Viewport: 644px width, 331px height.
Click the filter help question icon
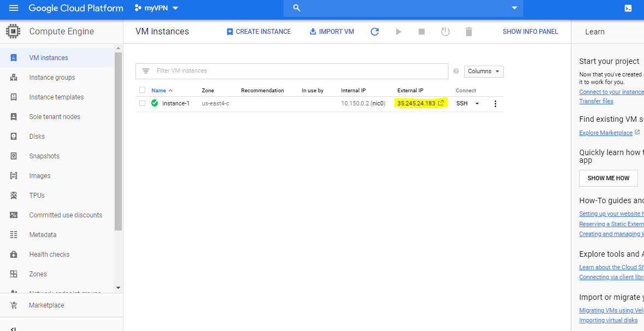pyautogui.click(x=456, y=71)
